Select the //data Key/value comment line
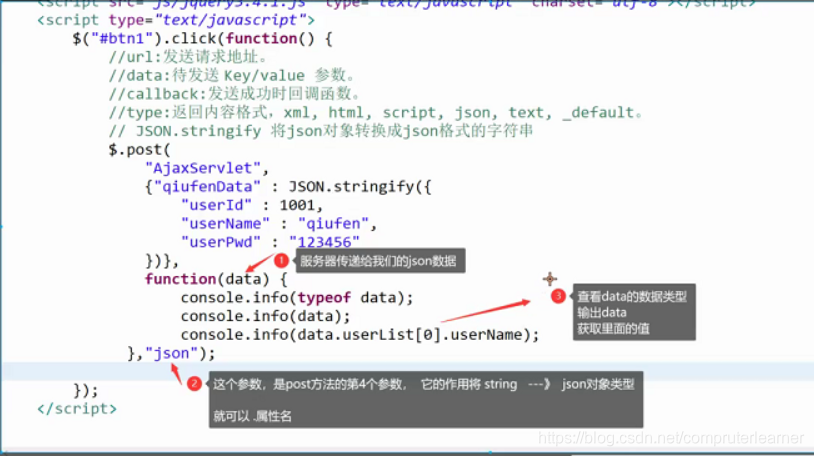 pos(232,76)
